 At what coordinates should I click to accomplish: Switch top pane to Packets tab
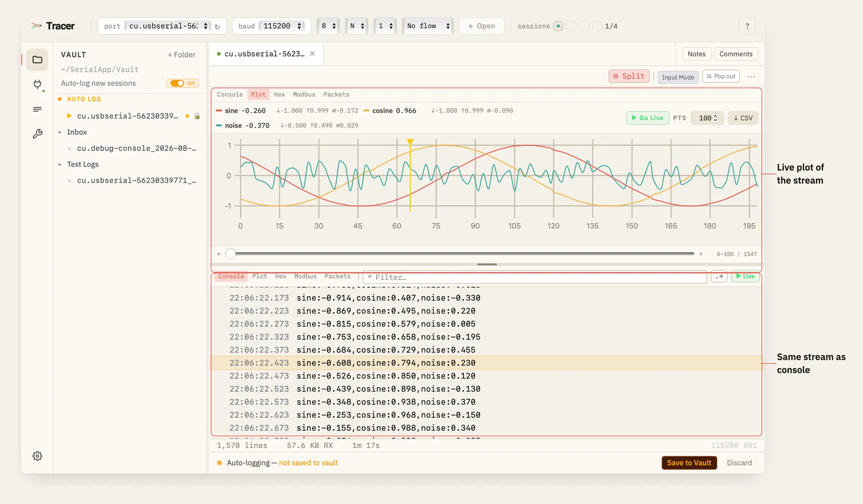336,94
